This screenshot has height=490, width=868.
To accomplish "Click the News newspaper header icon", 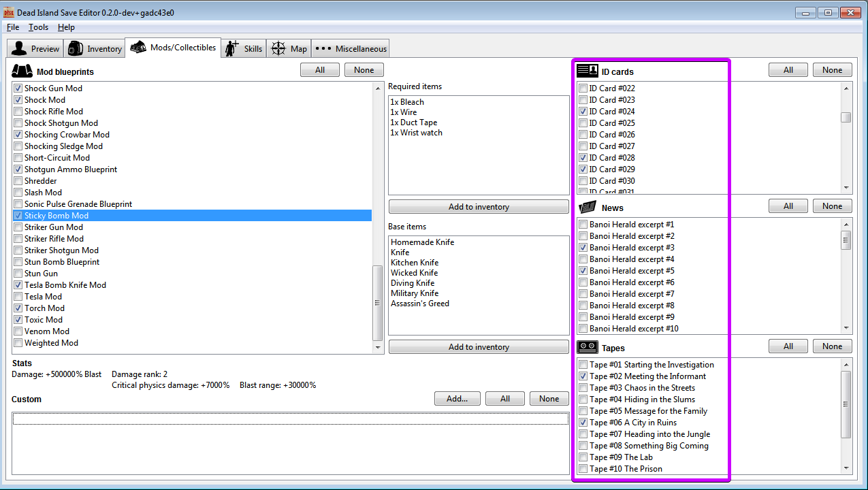I will click(x=587, y=207).
